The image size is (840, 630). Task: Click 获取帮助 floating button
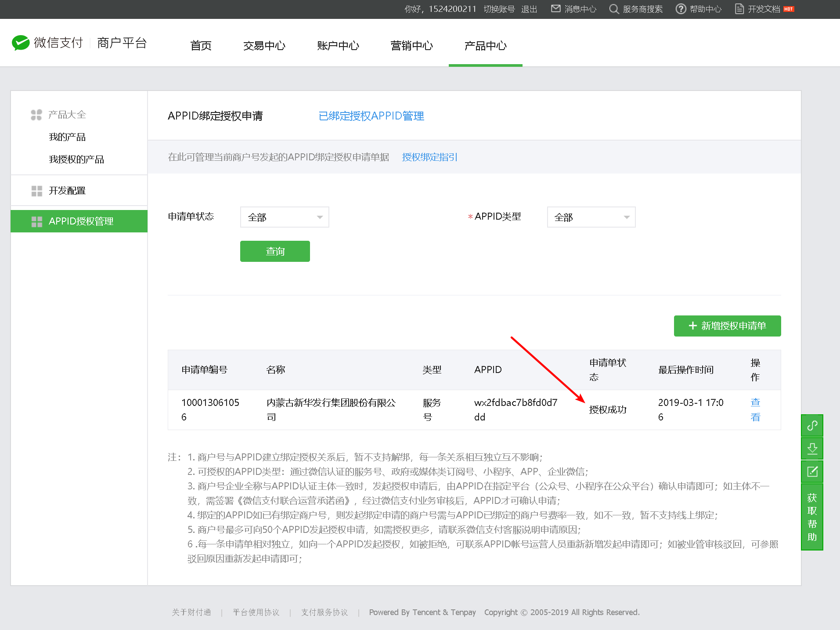click(812, 517)
